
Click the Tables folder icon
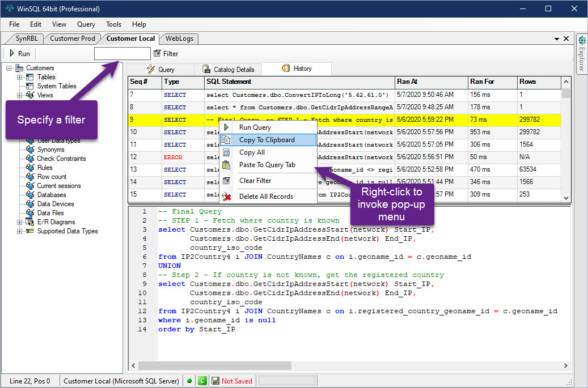pos(29,77)
